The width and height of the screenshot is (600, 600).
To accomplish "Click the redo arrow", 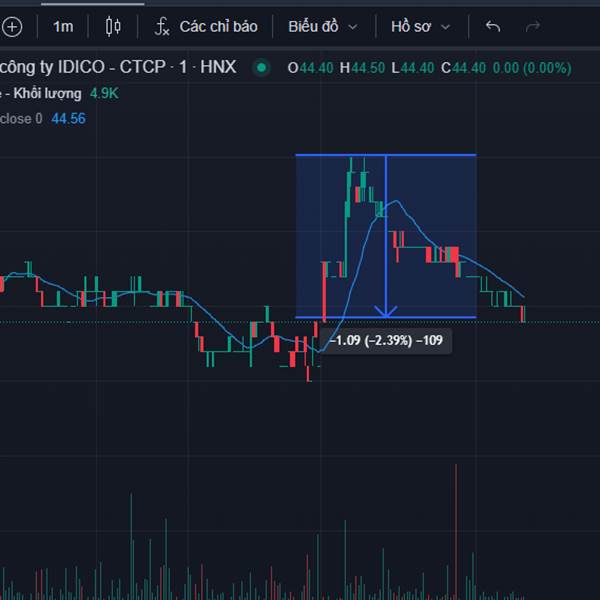I will [x=533, y=27].
